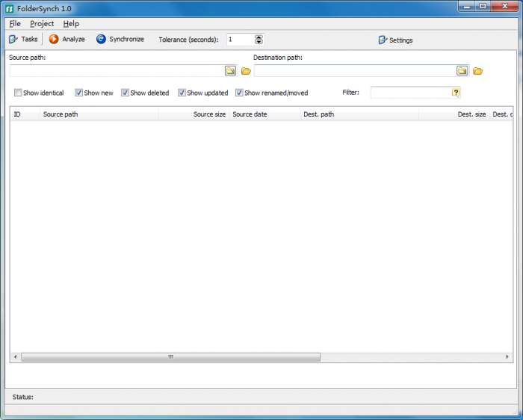
Task: Sort by Source path column header
Action: click(99, 114)
